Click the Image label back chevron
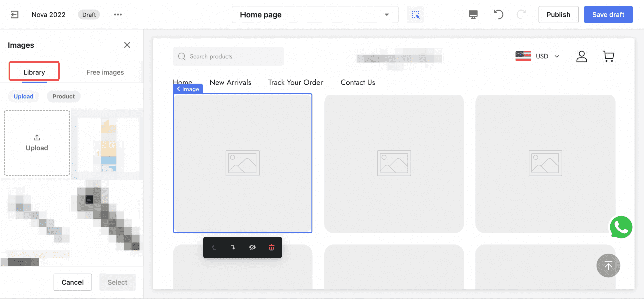The image size is (644, 299). tap(178, 89)
